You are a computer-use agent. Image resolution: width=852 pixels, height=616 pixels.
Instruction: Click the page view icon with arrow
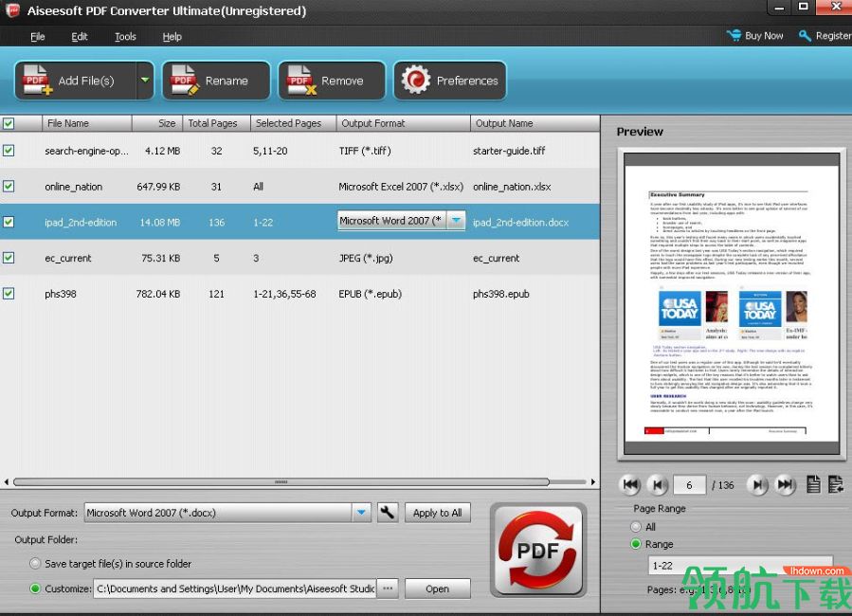pos(836,484)
